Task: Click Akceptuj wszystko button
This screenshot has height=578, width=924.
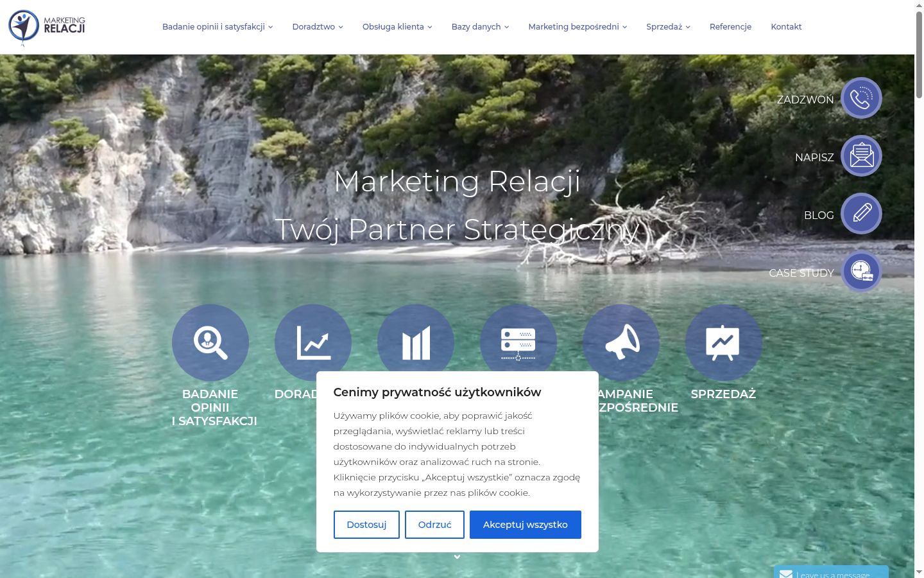Action: (x=526, y=525)
